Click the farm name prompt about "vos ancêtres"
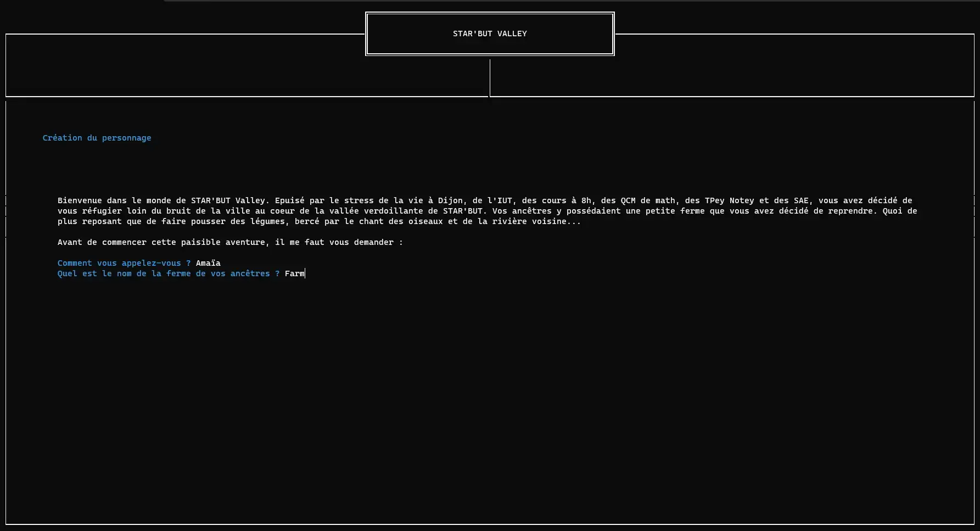Viewport: 980px width, 531px height. pos(169,273)
